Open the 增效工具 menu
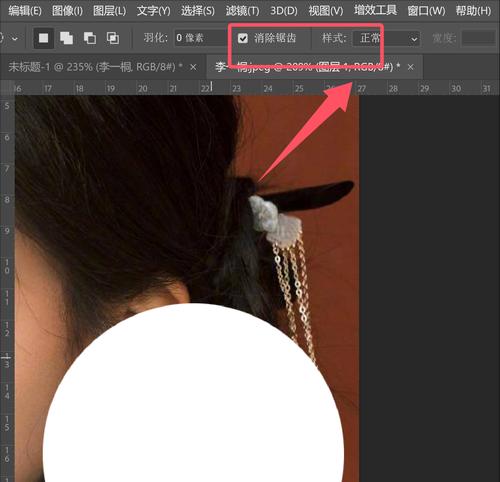This screenshot has width=500, height=482. (x=375, y=11)
